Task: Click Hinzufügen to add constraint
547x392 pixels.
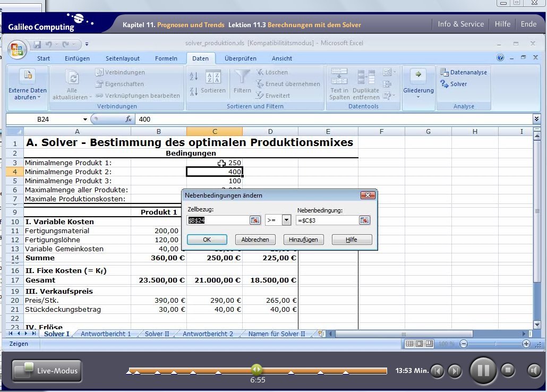Action: tap(303, 240)
